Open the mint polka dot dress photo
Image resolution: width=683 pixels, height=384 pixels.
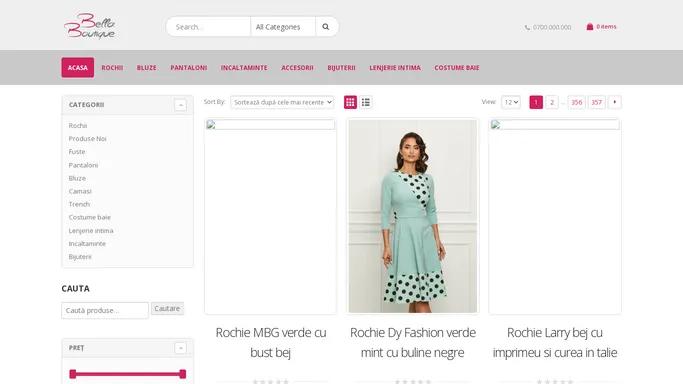coord(413,216)
